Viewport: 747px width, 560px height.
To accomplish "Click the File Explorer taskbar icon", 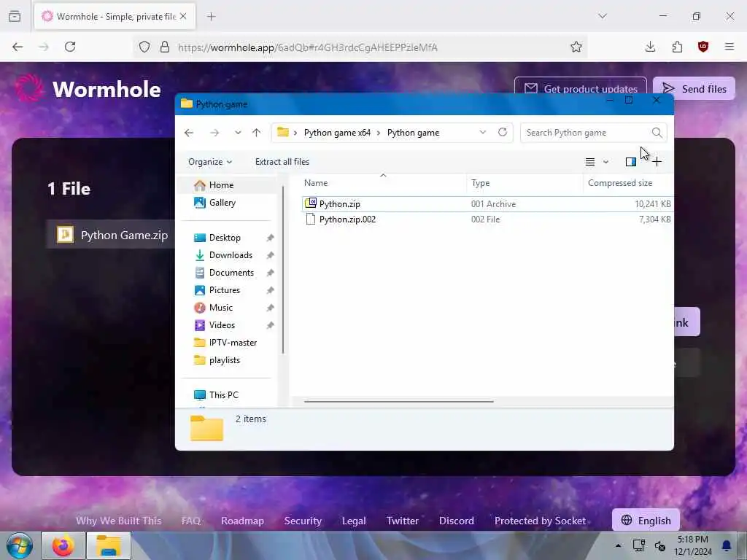I will (108, 545).
